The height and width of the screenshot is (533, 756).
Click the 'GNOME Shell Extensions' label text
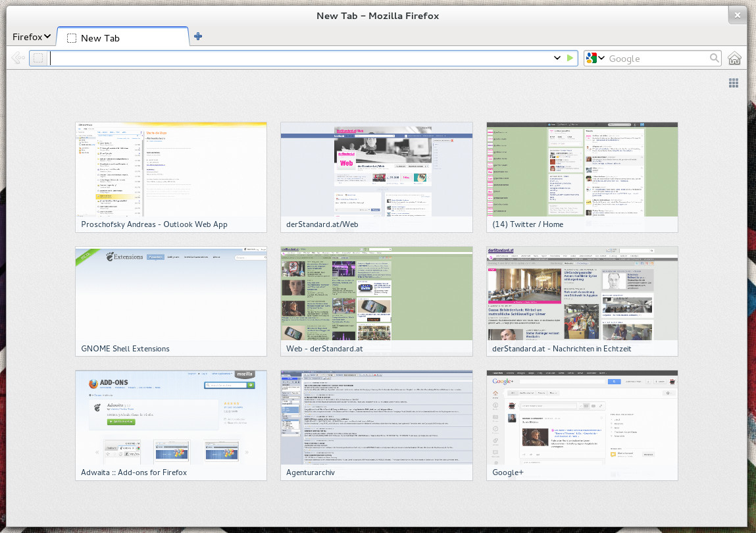click(126, 349)
